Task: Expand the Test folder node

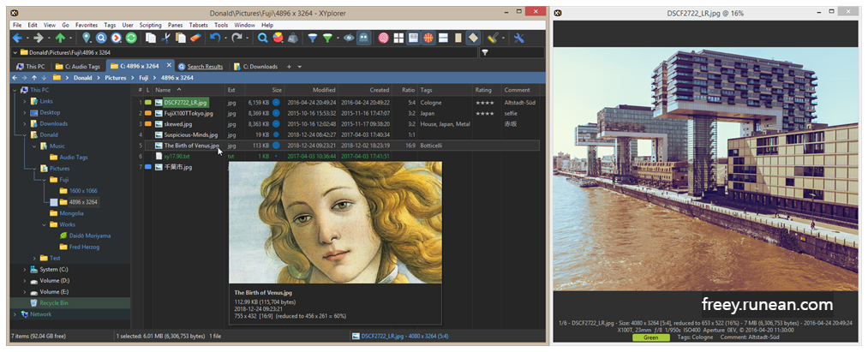Action: [x=35, y=258]
